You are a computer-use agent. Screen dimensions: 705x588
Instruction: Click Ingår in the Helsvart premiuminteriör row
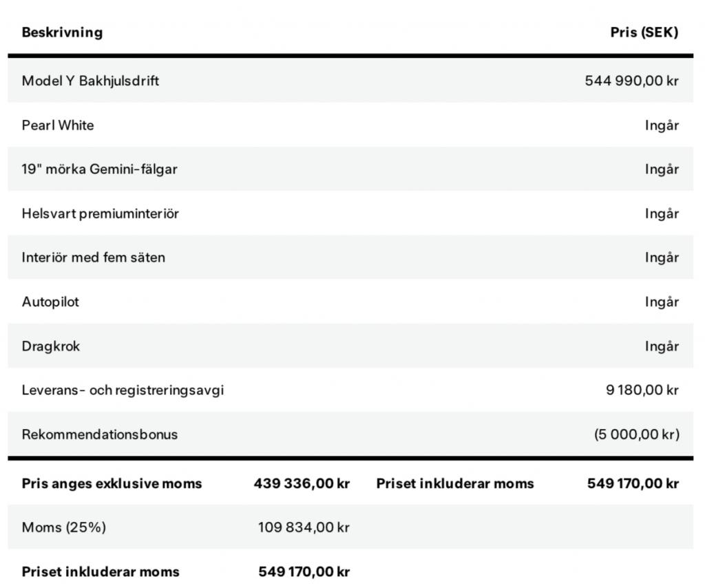pos(662,213)
